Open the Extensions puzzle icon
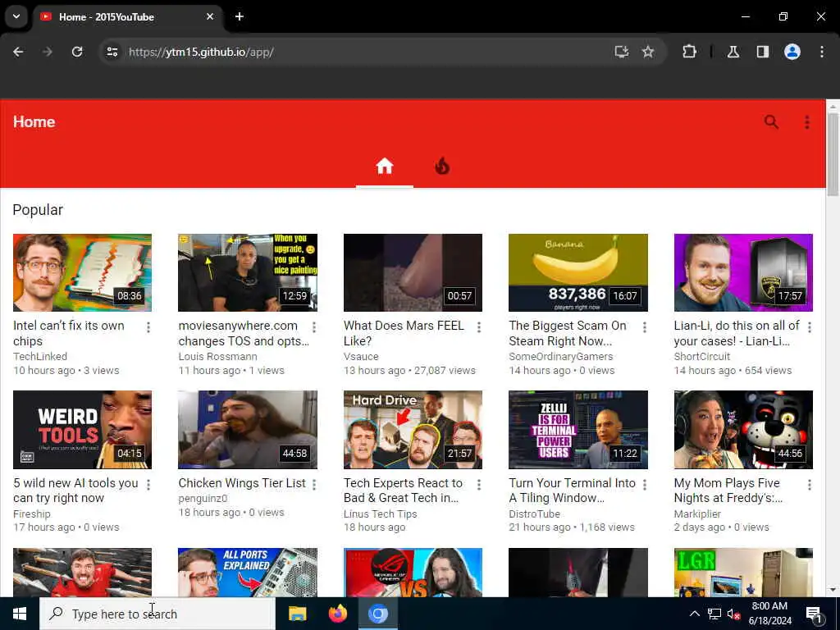This screenshot has width=840, height=630. tap(689, 52)
